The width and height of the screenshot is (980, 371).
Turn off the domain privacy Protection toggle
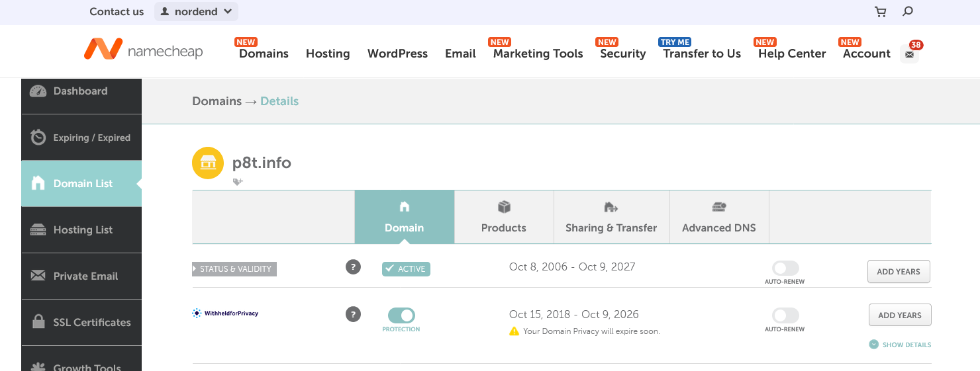click(401, 315)
